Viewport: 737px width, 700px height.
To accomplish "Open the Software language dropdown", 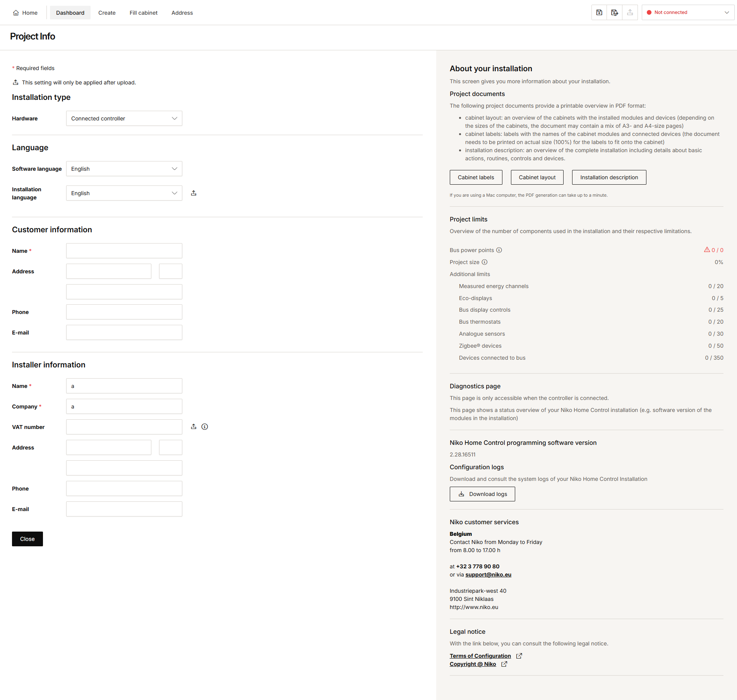I will tap(124, 169).
